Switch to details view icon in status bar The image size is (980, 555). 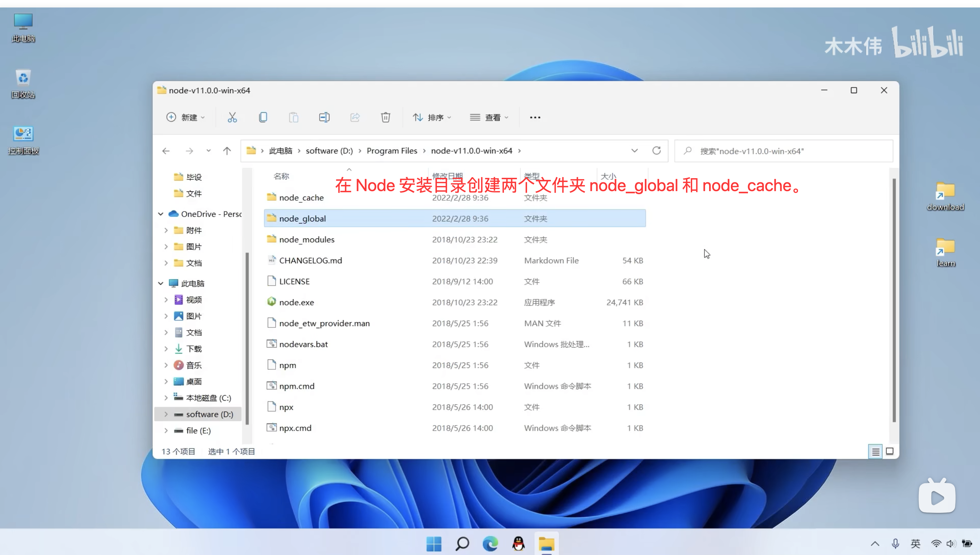click(x=876, y=452)
